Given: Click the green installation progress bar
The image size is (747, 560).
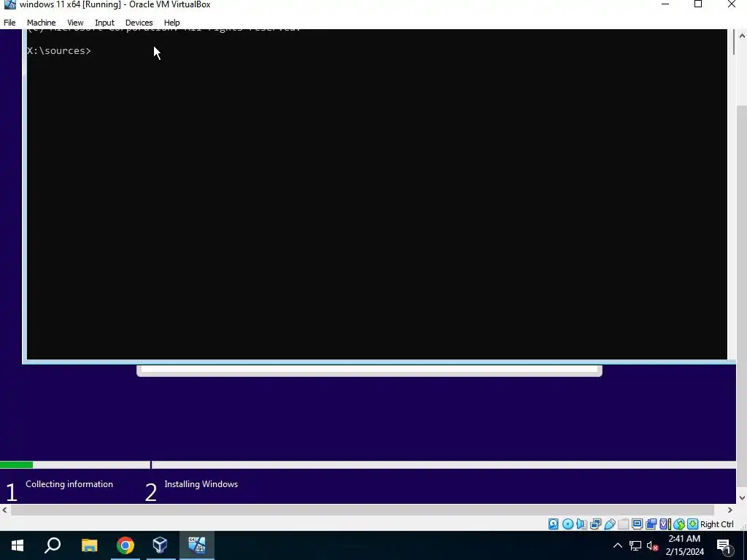Looking at the screenshot, I should (x=16, y=464).
